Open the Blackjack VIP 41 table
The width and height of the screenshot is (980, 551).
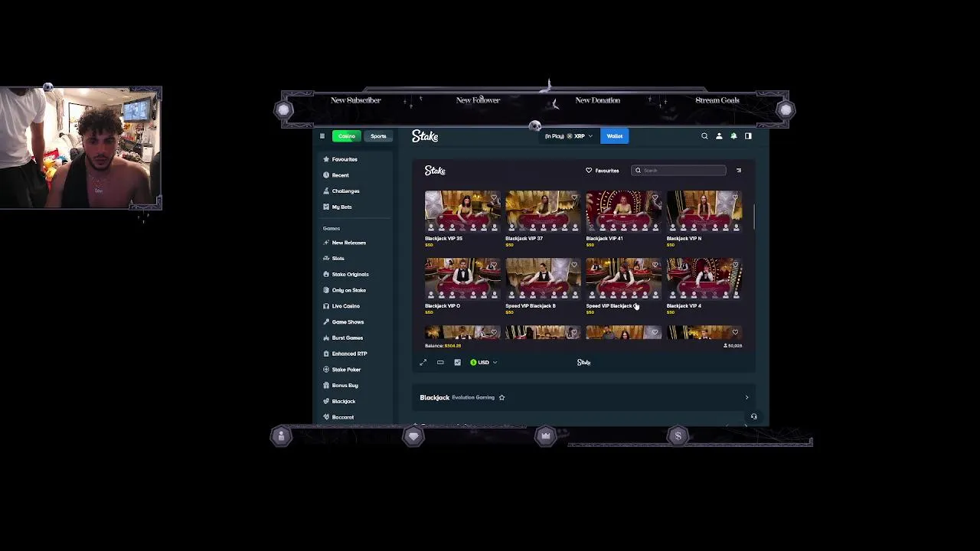[623, 212]
